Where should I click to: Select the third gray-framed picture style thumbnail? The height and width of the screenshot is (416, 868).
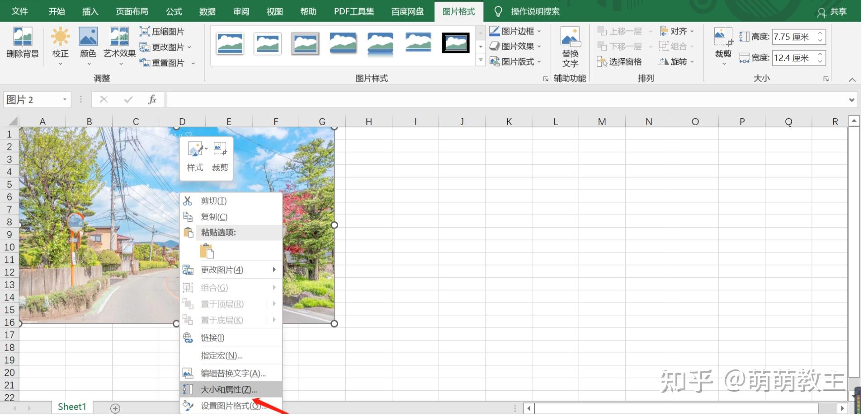click(x=305, y=44)
